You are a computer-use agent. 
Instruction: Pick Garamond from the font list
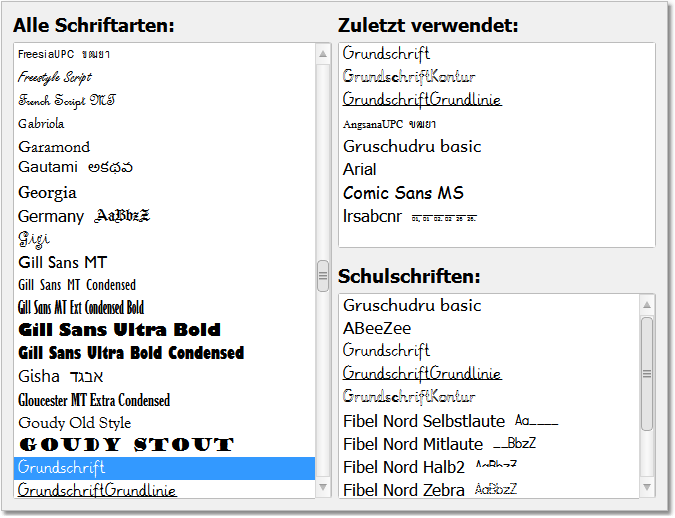tap(164, 147)
